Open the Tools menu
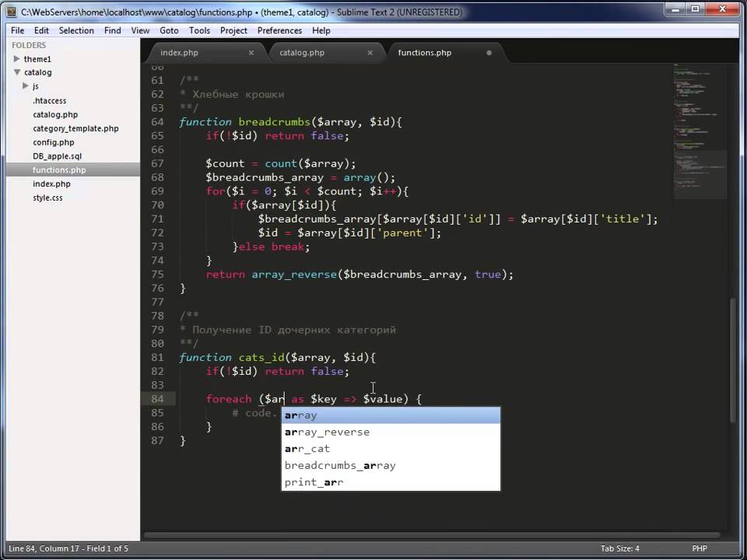Viewport: 747px width, 560px height. (199, 30)
